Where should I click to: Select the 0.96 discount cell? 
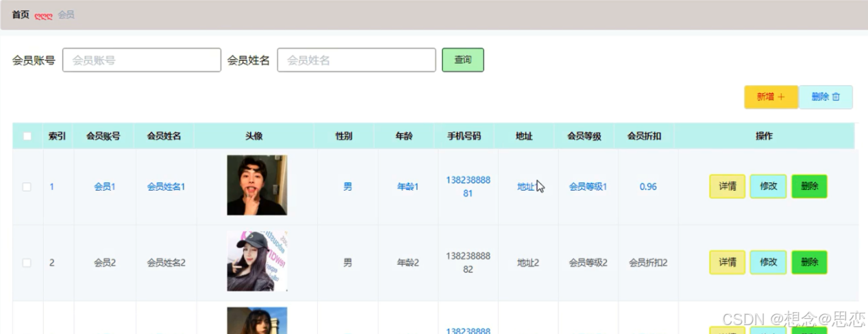648,187
